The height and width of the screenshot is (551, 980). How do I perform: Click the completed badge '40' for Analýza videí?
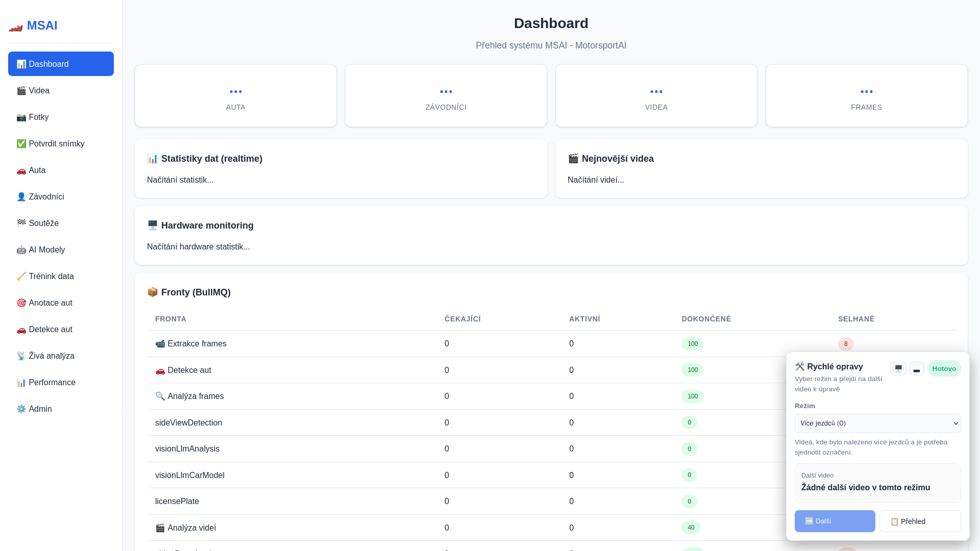[691, 528]
